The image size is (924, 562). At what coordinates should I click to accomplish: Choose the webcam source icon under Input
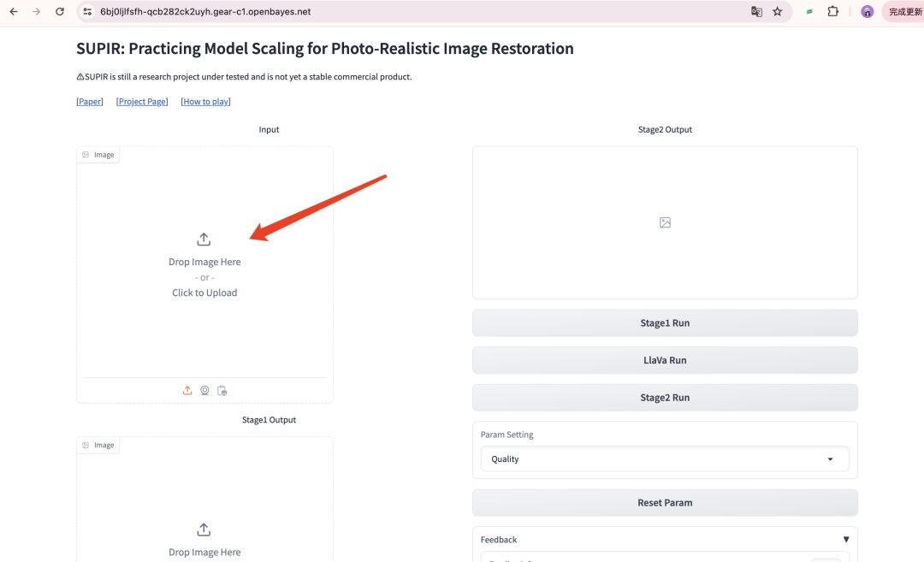[x=204, y=391]
